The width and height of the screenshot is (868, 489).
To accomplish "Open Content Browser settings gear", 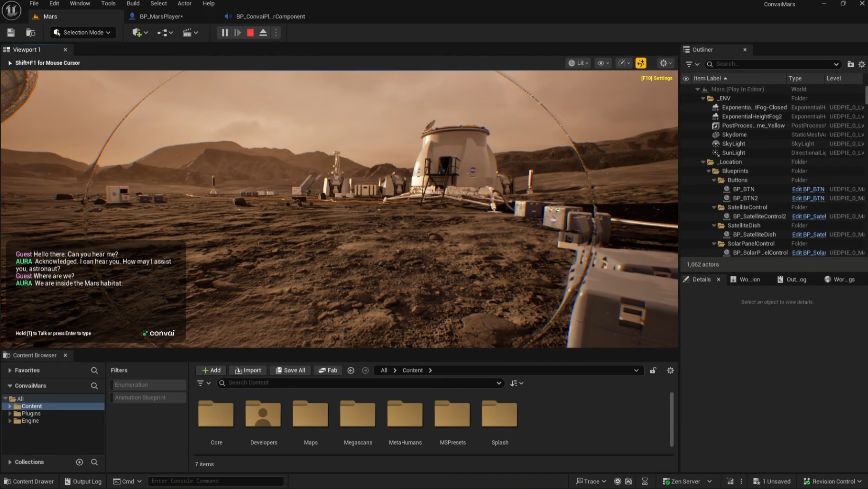I will 670,371.
